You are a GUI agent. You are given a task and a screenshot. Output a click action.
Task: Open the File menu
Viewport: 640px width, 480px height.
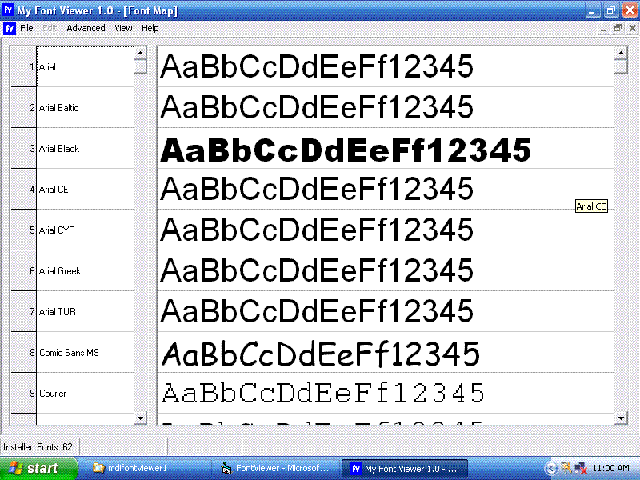click(27, 28)
